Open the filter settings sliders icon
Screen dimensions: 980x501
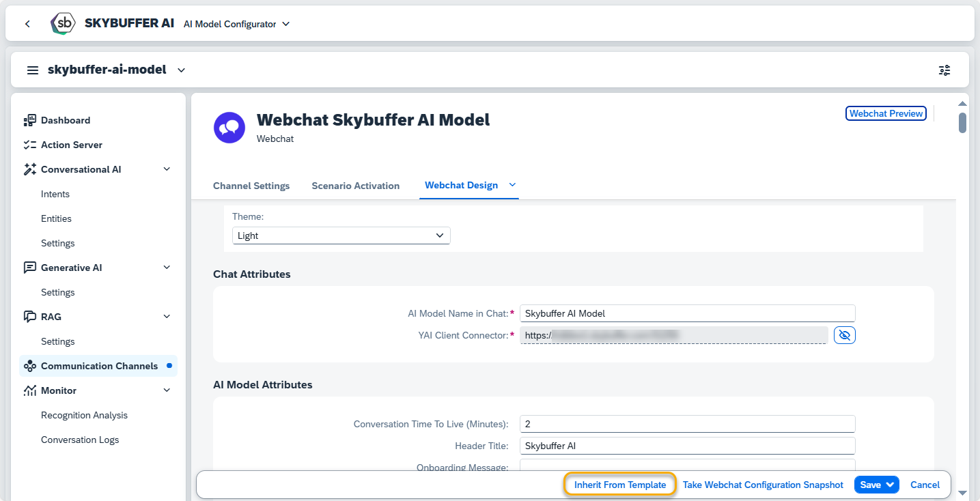[x=944, y=70]
